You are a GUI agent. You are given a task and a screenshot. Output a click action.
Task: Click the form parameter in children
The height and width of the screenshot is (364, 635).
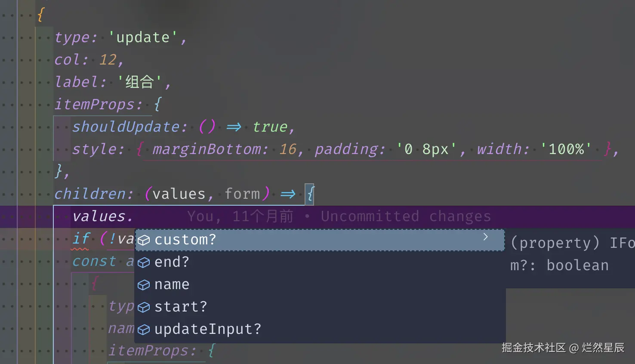243,194
